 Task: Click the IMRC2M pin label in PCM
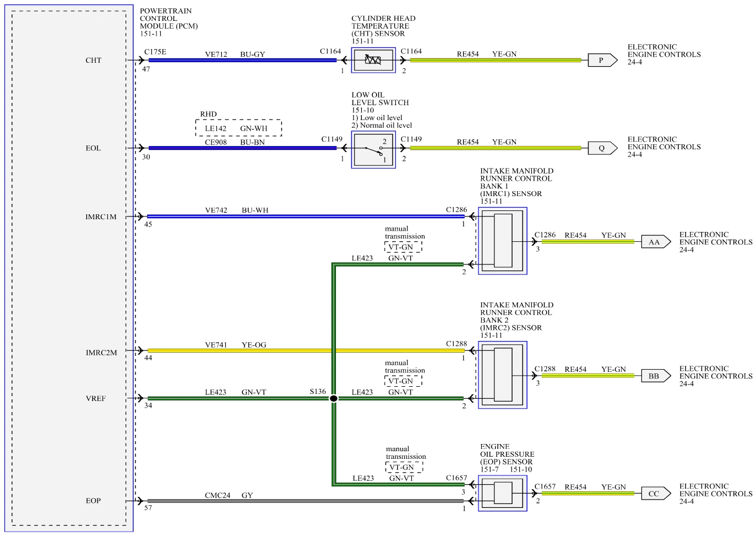coord(101,353)
